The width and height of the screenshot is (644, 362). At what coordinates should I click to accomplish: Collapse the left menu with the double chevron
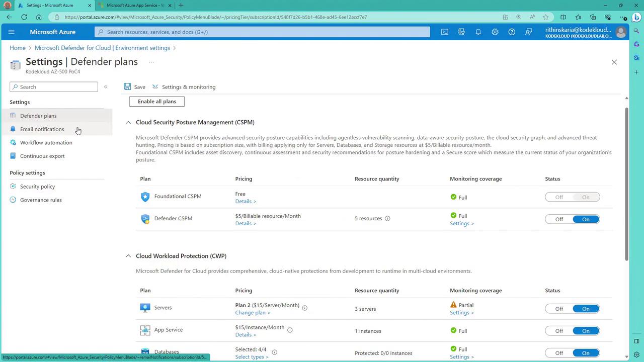106,87
